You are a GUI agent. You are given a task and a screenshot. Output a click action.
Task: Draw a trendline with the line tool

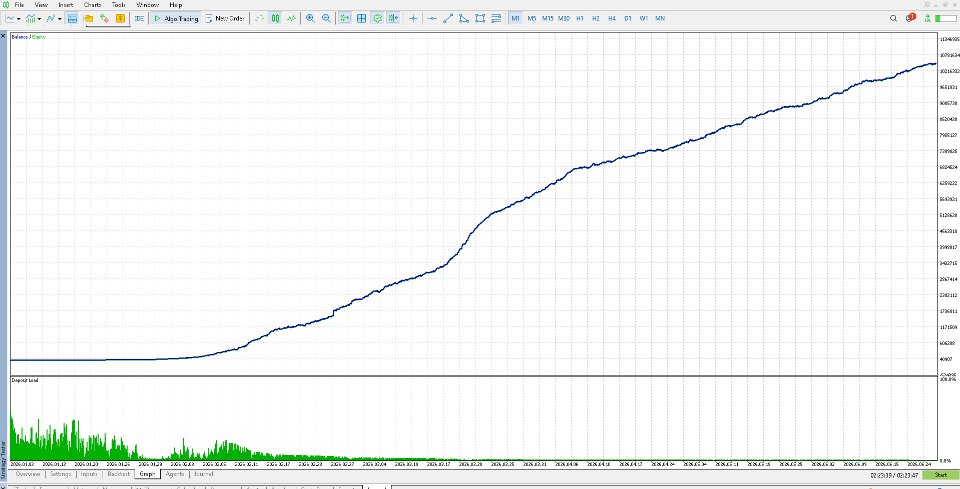click(448, 18)
